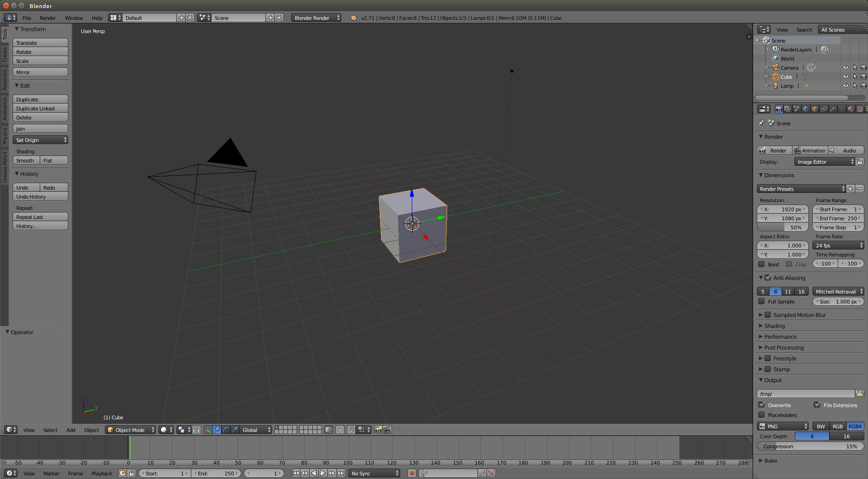This screenshot has height=479, width=868.
Task: Open the Material properties tab
Action: [851, 109]
